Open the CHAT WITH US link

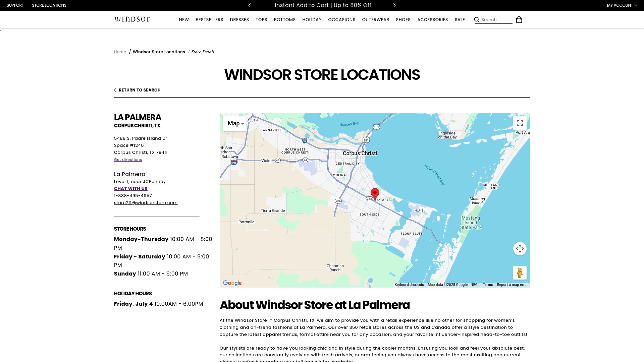130,188
